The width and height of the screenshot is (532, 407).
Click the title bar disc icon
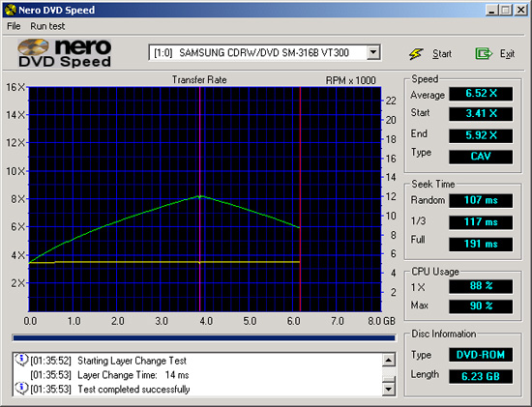(11, 10)
